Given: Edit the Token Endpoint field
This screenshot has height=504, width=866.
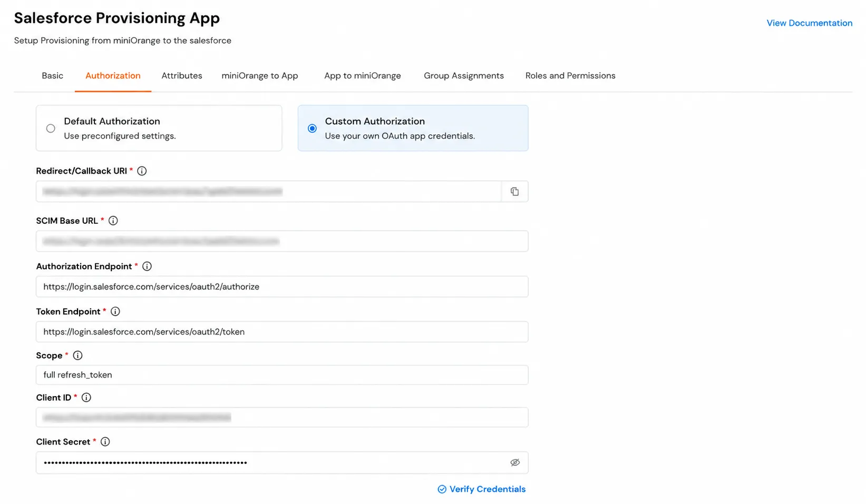Looking at the screenshot, I should pos(282,332).
